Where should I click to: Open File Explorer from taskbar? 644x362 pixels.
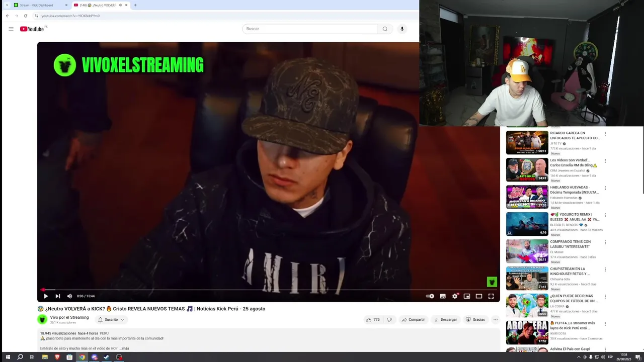[x=45, y=357]
